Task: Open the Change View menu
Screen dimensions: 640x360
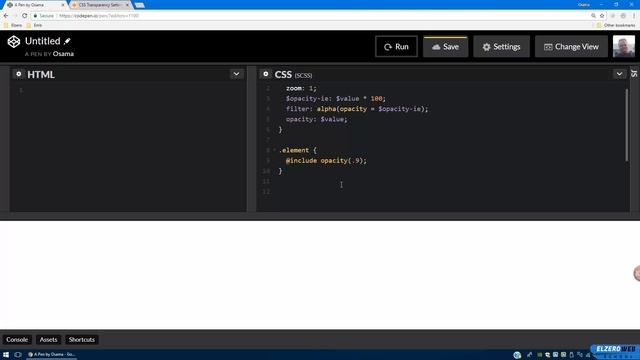Action: [571, 47]
